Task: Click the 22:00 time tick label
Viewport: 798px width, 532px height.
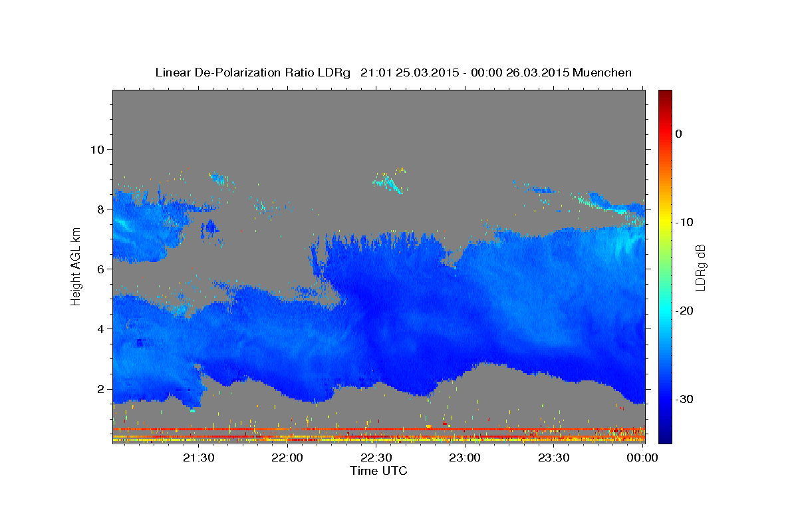Action: (x=288, y=458)
